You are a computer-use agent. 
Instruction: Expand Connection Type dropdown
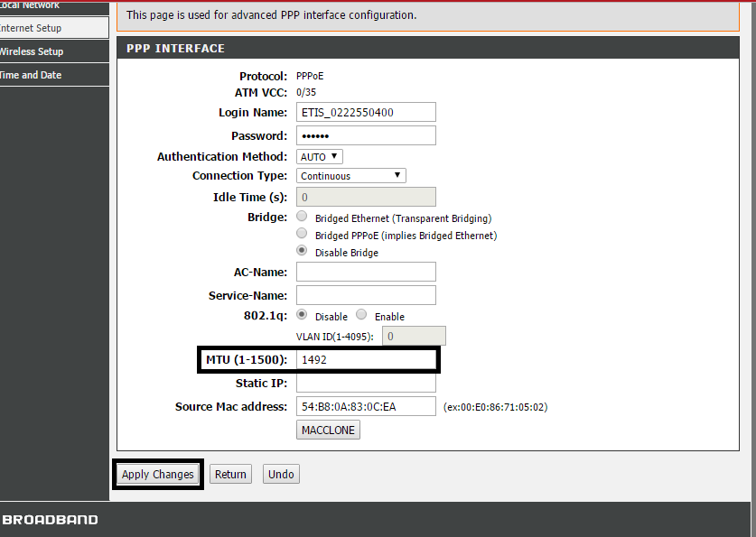[351, 176]
